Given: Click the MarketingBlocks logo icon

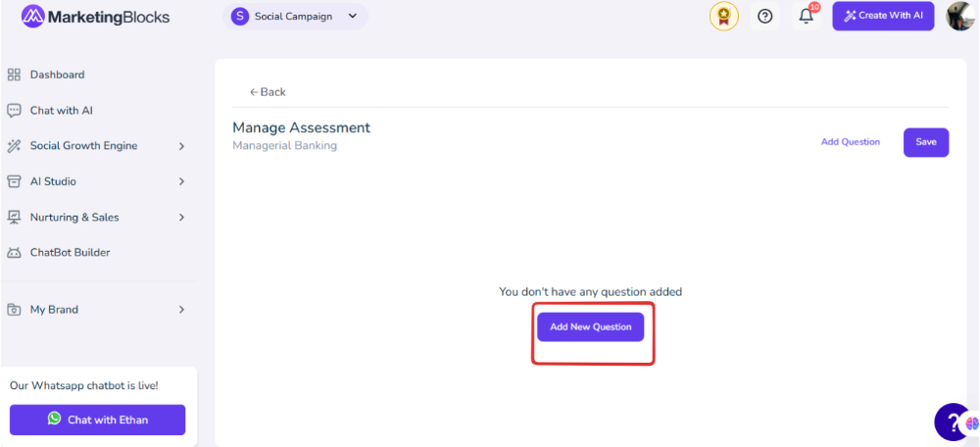Looking at the screenshot, I should point(32,17).
